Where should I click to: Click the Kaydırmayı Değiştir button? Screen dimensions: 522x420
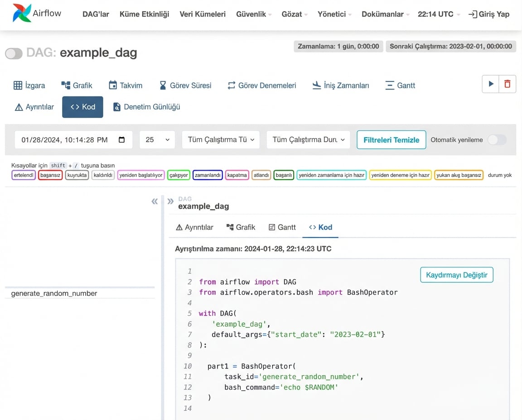[456, 275]
